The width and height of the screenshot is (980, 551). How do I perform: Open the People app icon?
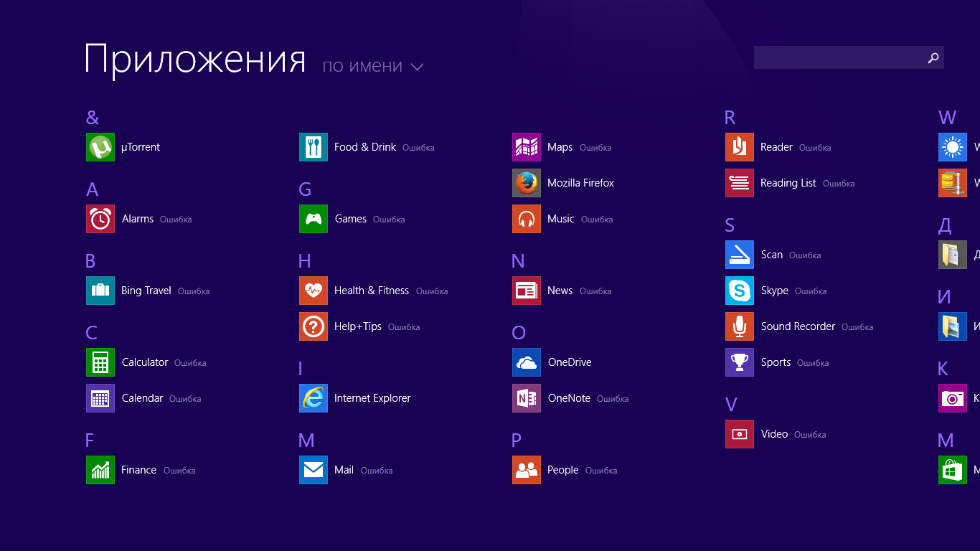(x=527, y=470)
